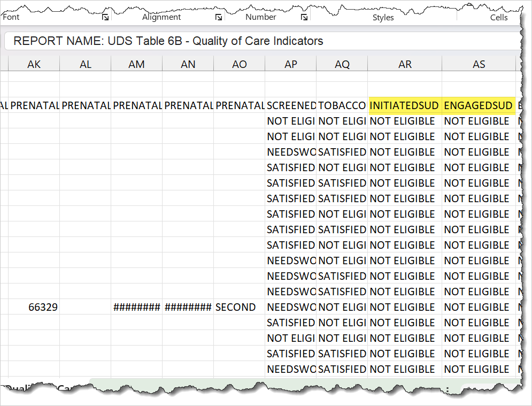
Task: Click the cell containing 66329
Action: [34, 307]
